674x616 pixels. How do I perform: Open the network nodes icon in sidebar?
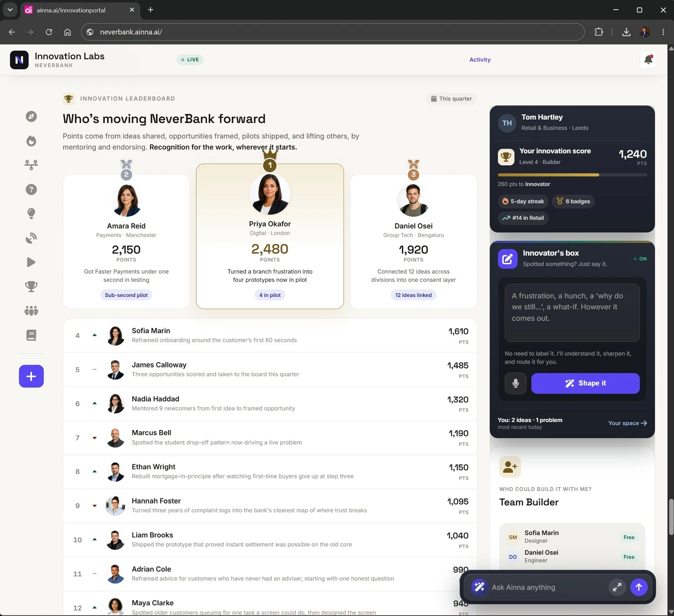coord(31,165)
